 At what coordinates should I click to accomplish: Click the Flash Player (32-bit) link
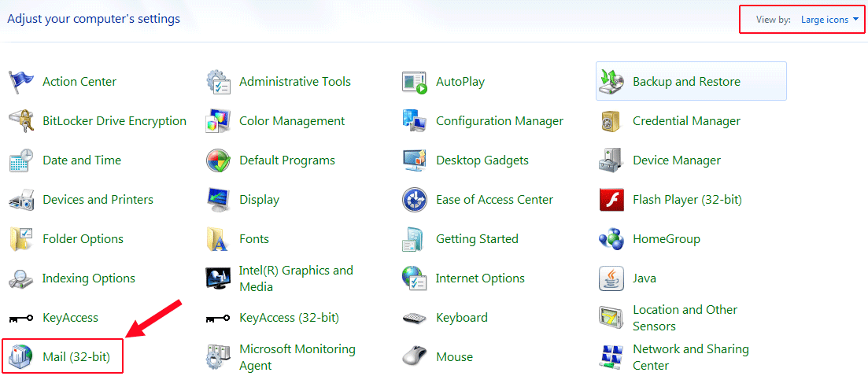coord(688,200)
